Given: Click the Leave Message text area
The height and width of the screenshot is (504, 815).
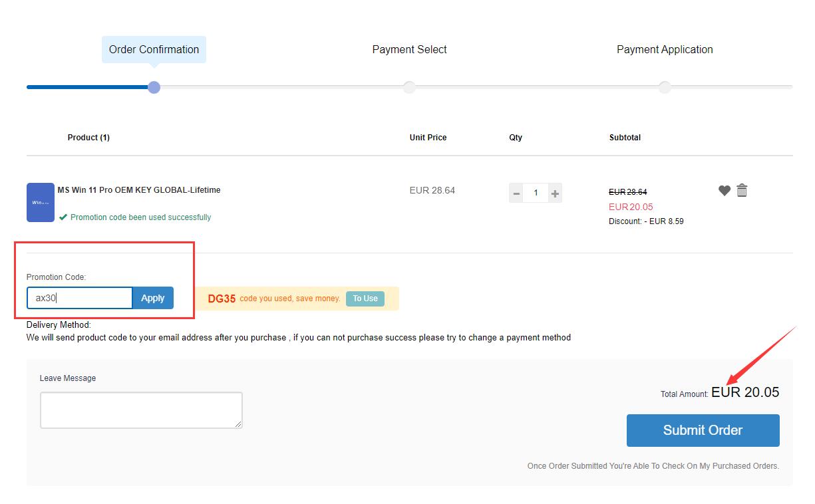Looking at the screenshot, I should 141,410.
